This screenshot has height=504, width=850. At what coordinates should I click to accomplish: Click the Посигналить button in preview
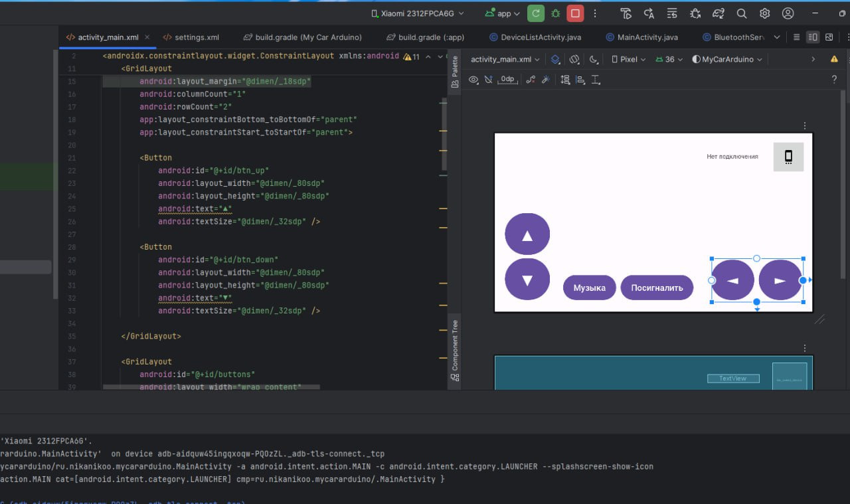tap(656, 288)
